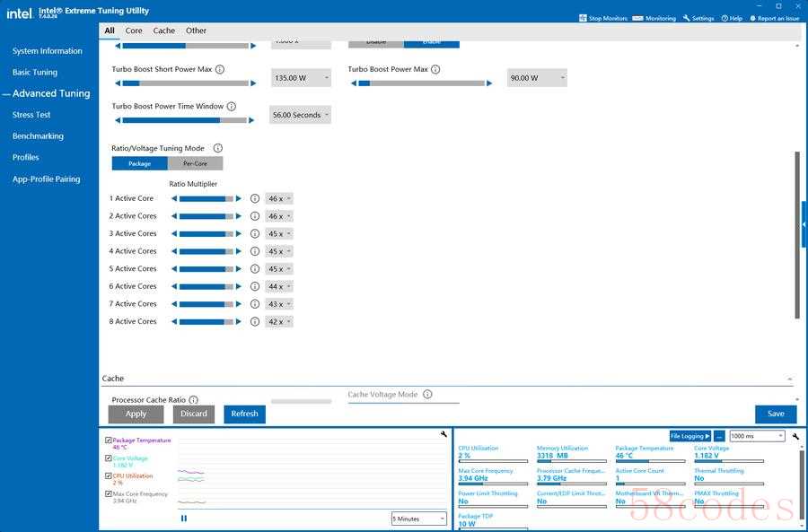The height and width of the screenshot is (532, 808).
Task: Open info icon for Ratio/Voltage Tuning Mode
Action: pos(218,148)
